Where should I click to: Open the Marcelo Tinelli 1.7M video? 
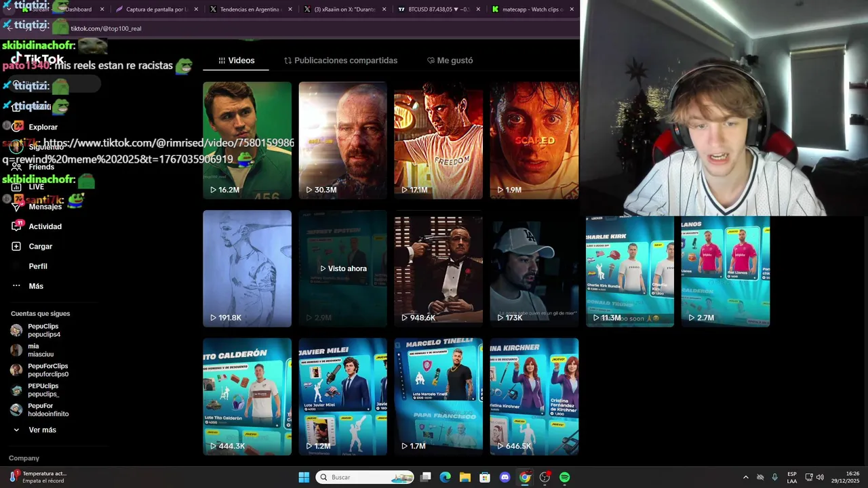pyautogui.click(x=438, y=396)
